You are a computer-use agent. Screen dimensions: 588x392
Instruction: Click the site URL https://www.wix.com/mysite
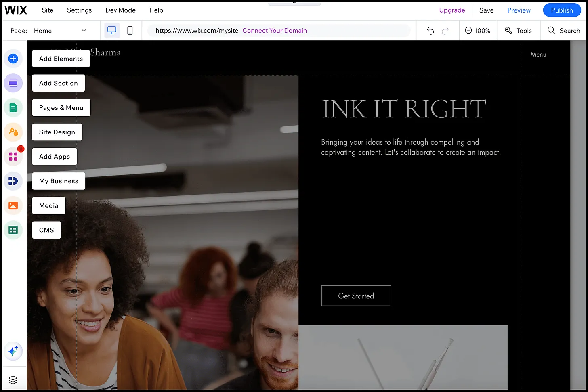(x=197, y=31)
